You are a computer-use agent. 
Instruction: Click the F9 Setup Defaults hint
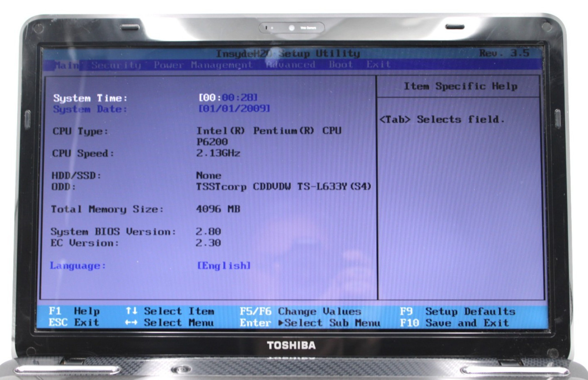coord(457,311)
